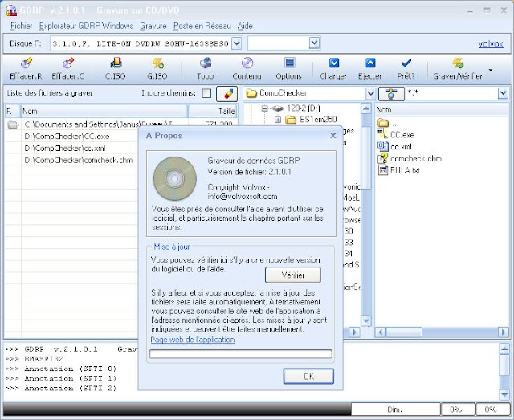The width and height of the screenshot is (514, 420).
Task: Click the GDRP app icon in title bar
Action: tap(11, 10)
